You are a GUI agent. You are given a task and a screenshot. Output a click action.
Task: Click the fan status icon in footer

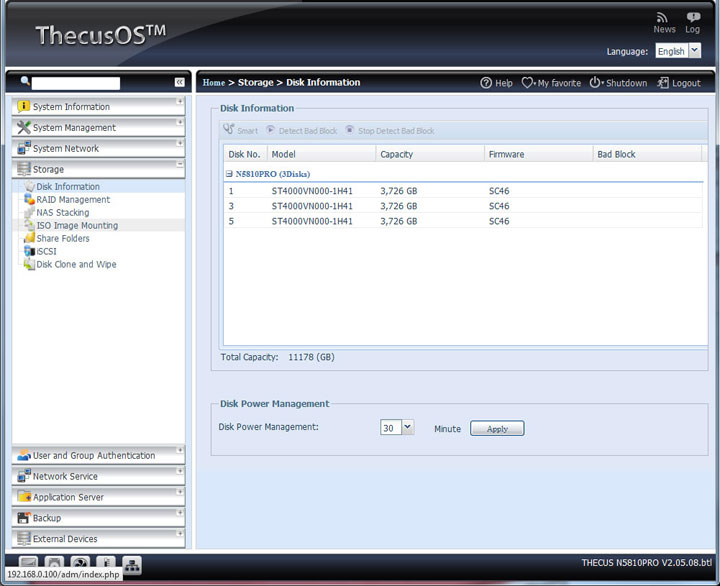pos(80,563)
